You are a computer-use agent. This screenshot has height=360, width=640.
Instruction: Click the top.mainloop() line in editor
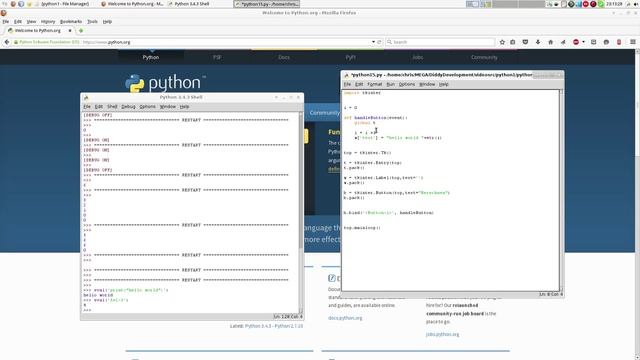[362, 228]
